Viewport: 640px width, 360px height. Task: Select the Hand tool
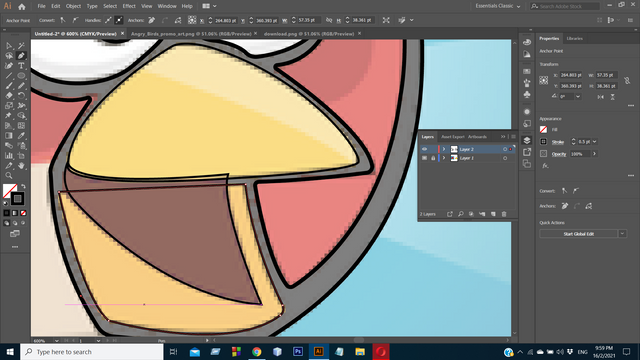point(22,166)
